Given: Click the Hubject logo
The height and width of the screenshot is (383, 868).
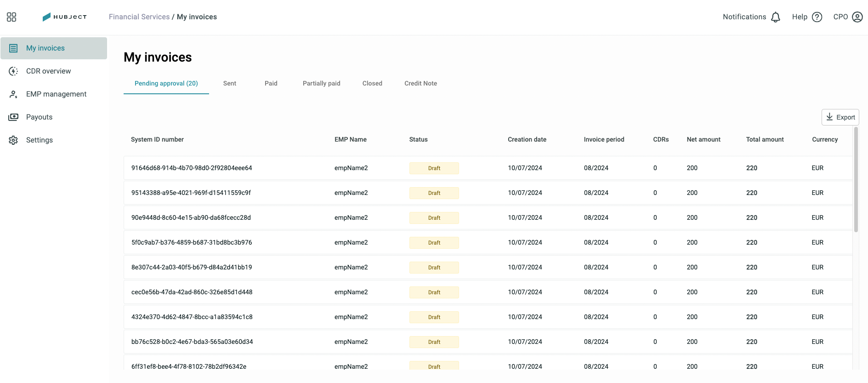Looking at the screenshot, I should tap(64, 17).
